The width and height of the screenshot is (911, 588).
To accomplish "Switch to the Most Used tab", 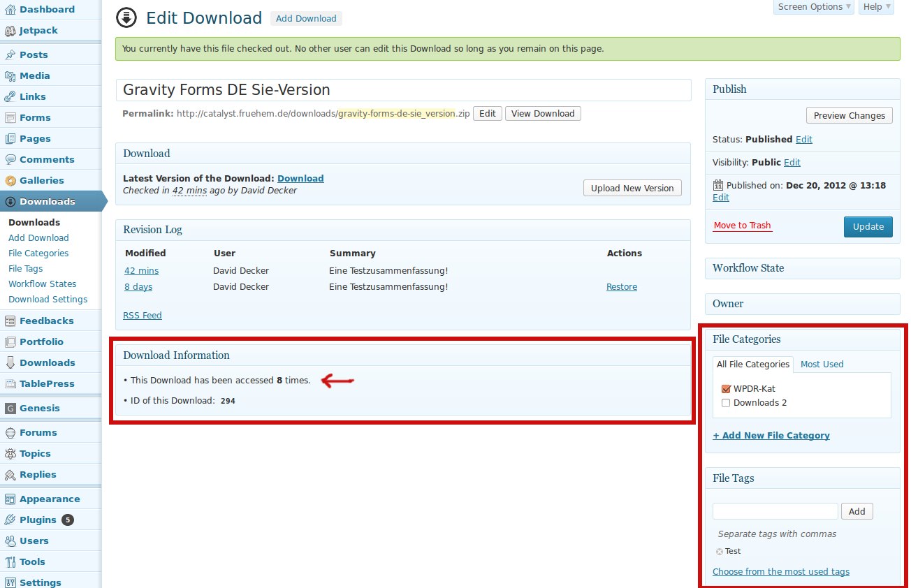I will (822, 365).
